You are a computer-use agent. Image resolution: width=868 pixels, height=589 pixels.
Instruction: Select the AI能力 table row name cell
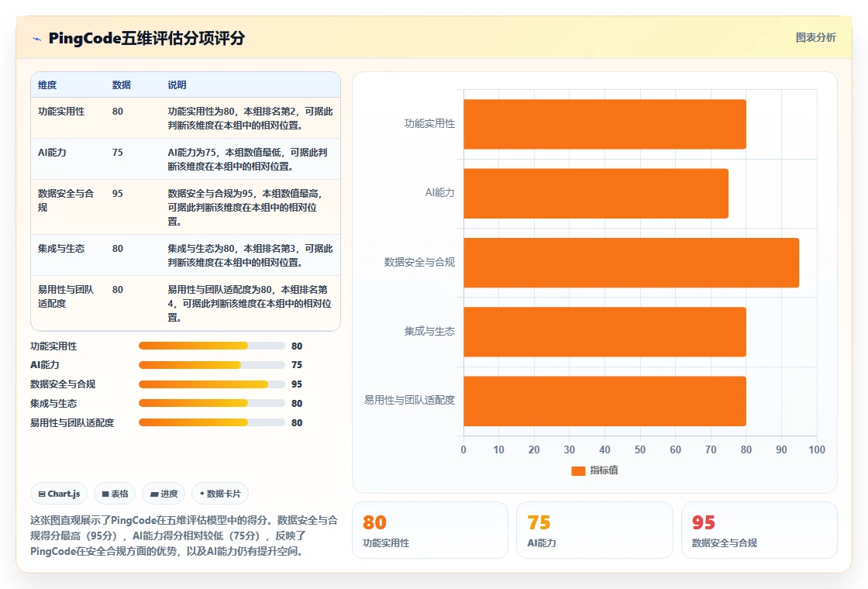coord(51,152)
